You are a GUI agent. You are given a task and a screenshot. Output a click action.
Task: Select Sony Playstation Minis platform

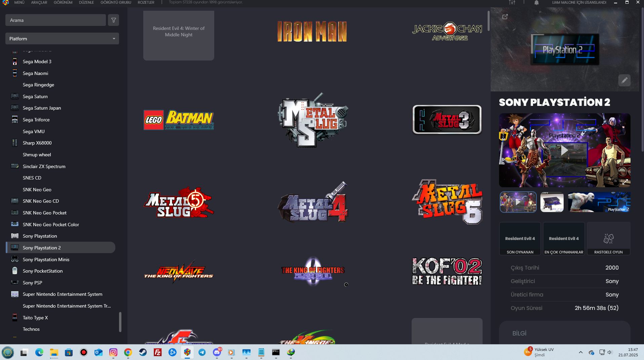point(46,259)
